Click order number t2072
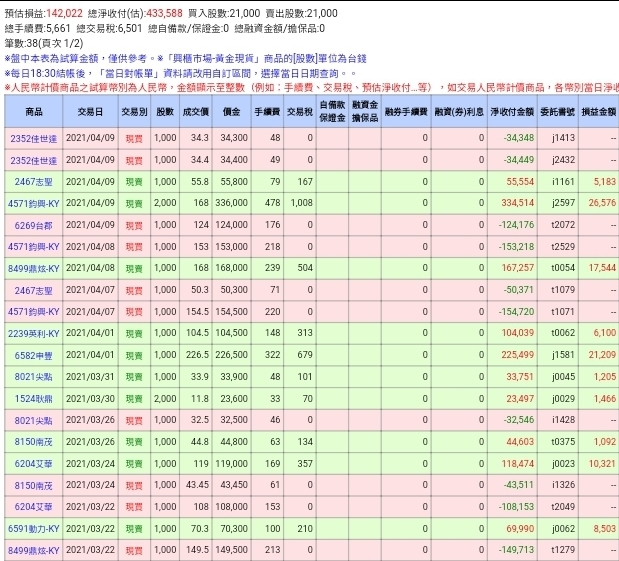Screen dimensions: 619x561 (x=563, y=225)
